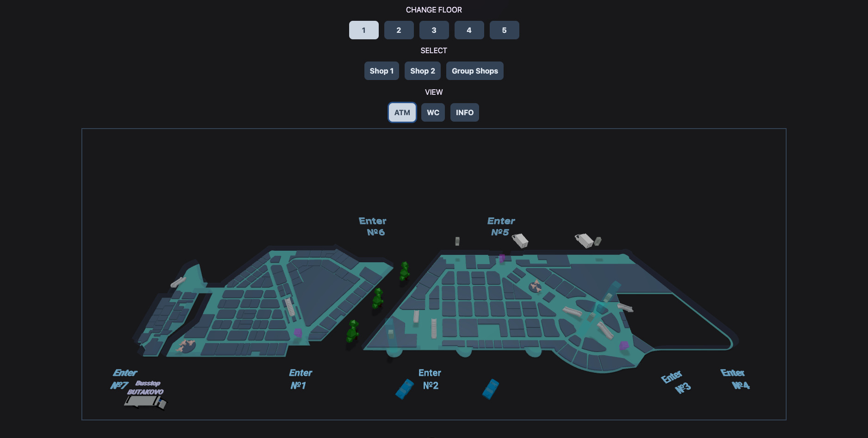Click the purple ATM marker near Enter №5
Image resolution: width=868 pixels, height=438 pixels.
(x=502, y=259)
